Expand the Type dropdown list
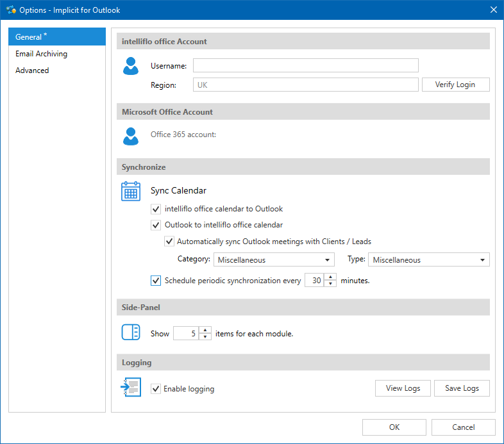 point(428,259)
